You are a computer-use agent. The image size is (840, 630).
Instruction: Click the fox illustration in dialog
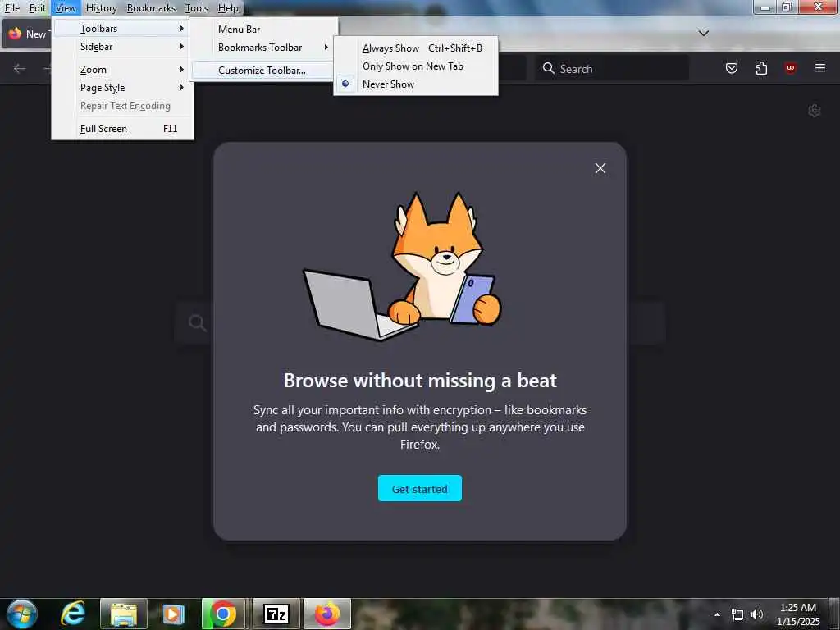coord(403,266)
